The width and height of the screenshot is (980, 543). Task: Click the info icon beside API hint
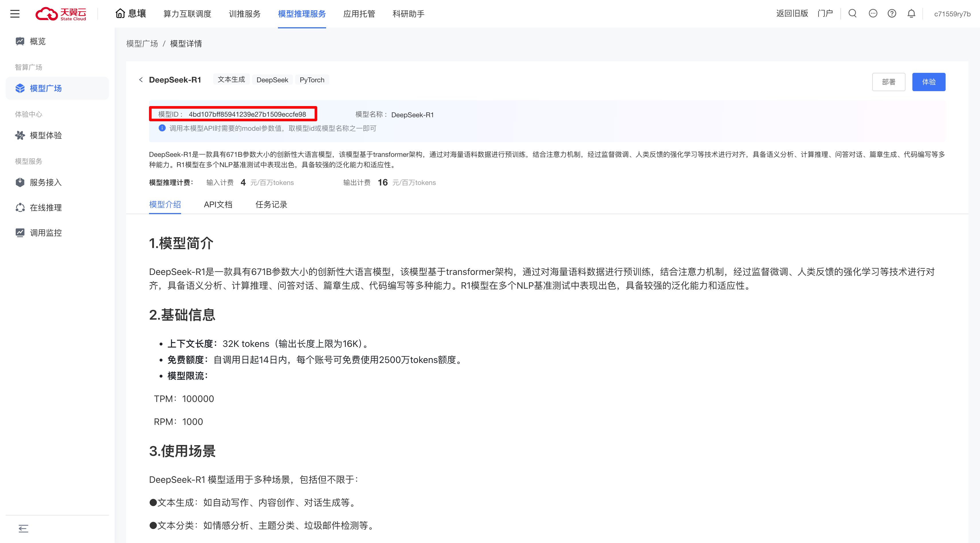point(162,128)
